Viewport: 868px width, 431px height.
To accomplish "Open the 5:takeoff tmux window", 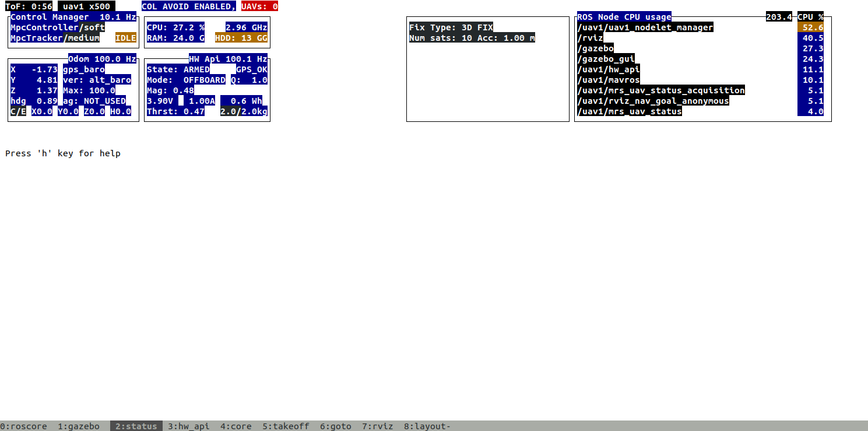I will pyautogui.click(x=286, y=426).
